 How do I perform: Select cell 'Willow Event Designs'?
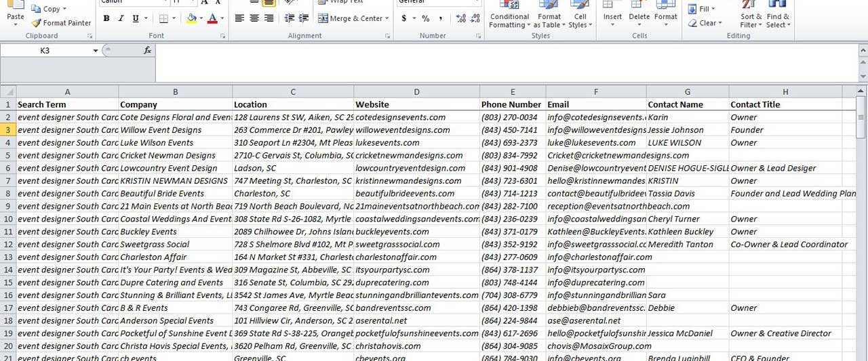point(175,130)
